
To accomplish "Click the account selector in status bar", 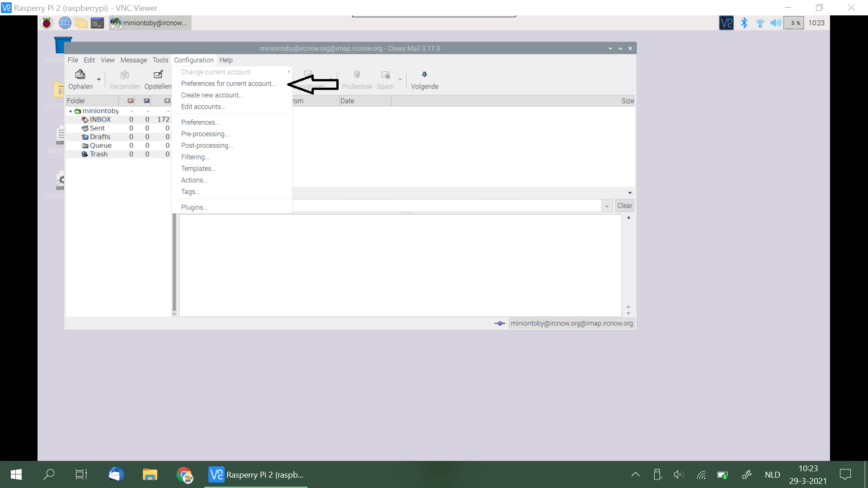I will (572, 324).
